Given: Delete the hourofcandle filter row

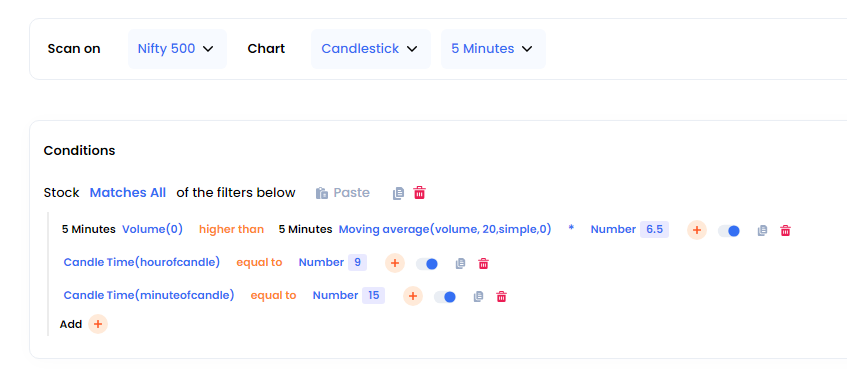Looking at the screenshot, I should coord(483,264).
